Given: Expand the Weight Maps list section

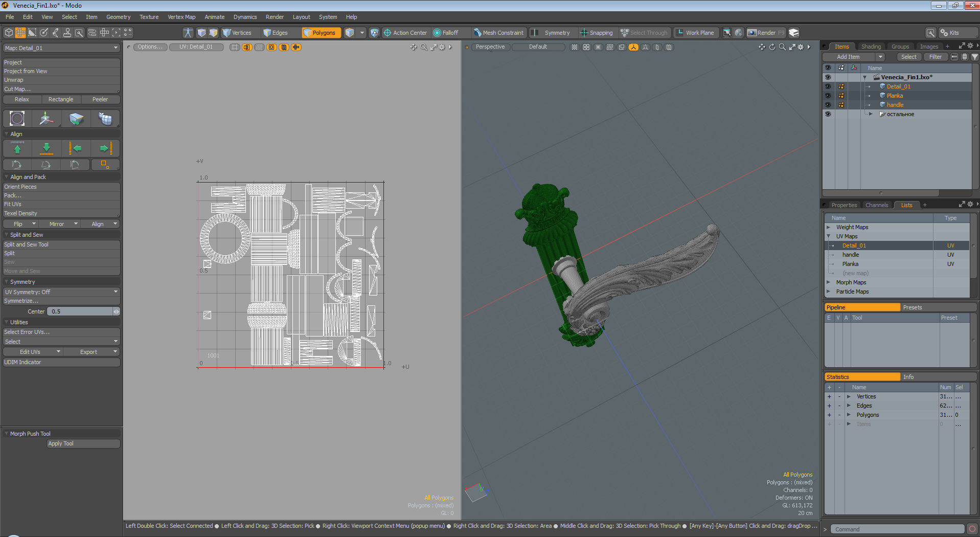Looking at the screenshot, I should [x=829, y=227].
